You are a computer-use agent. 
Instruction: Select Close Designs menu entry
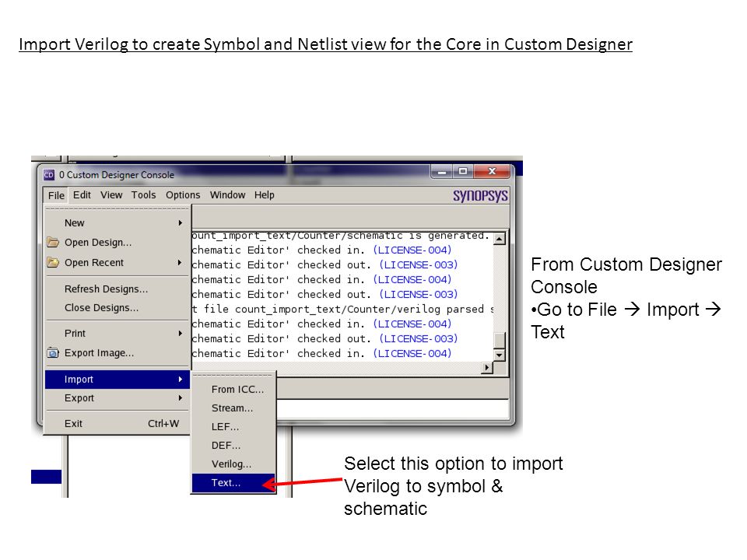point(117,308)
